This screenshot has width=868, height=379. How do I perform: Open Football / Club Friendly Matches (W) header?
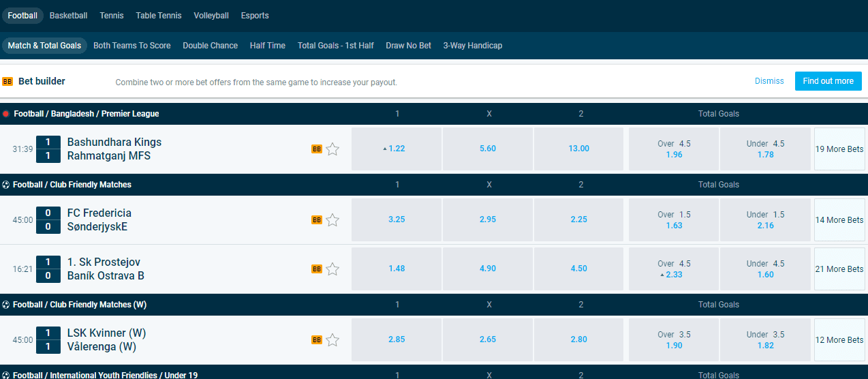click(80, 305)
